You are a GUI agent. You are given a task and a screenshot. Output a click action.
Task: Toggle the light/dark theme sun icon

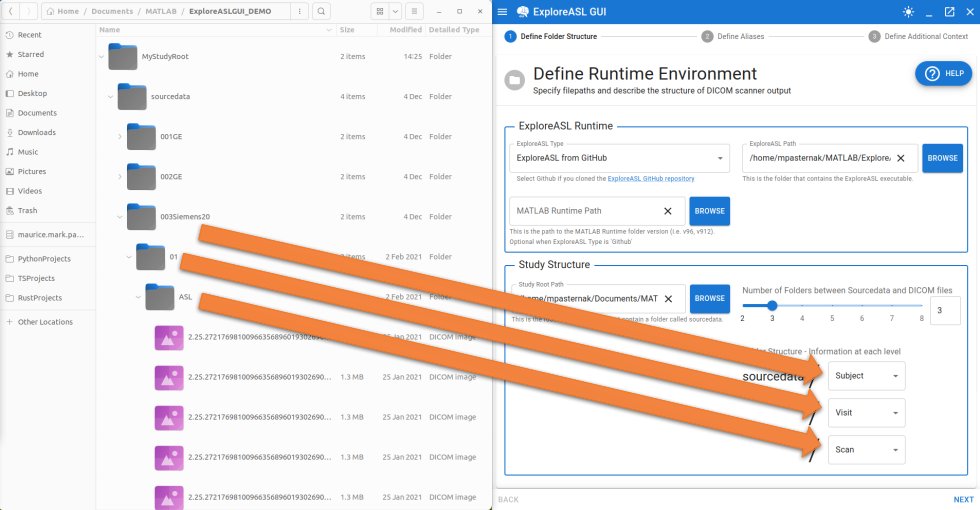[x=908, y=12]
